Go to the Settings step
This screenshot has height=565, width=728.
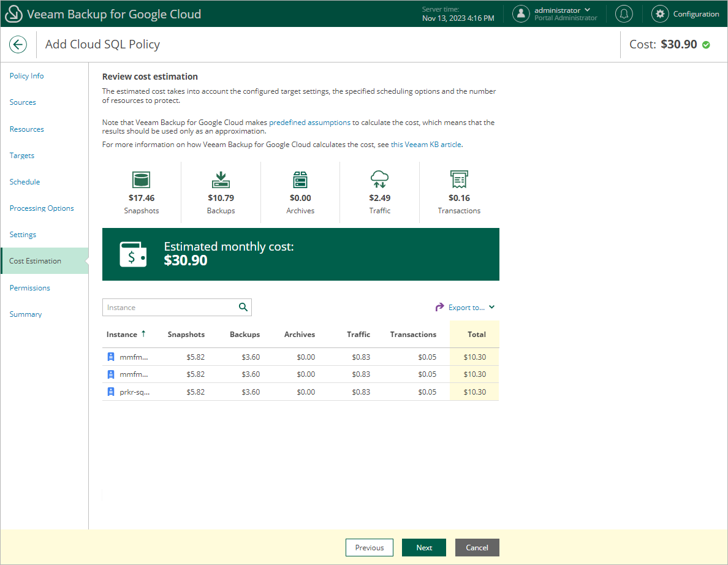point(23,235)
